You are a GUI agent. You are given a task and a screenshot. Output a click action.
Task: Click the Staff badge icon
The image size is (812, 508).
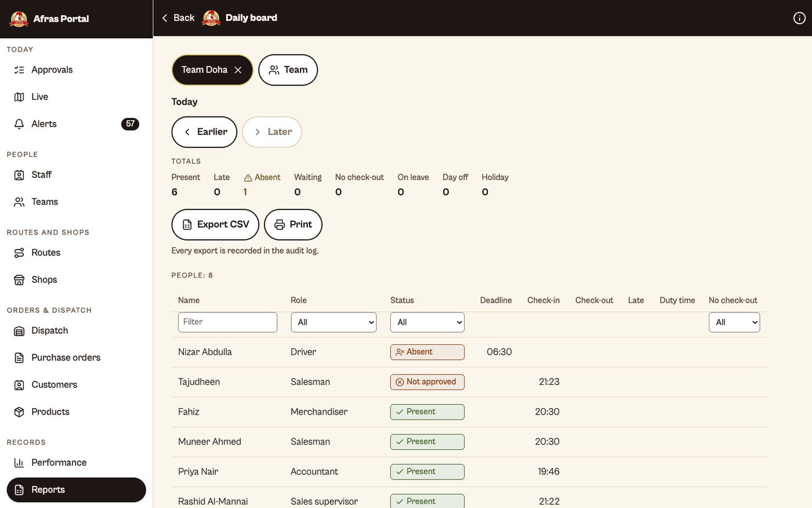19,175
